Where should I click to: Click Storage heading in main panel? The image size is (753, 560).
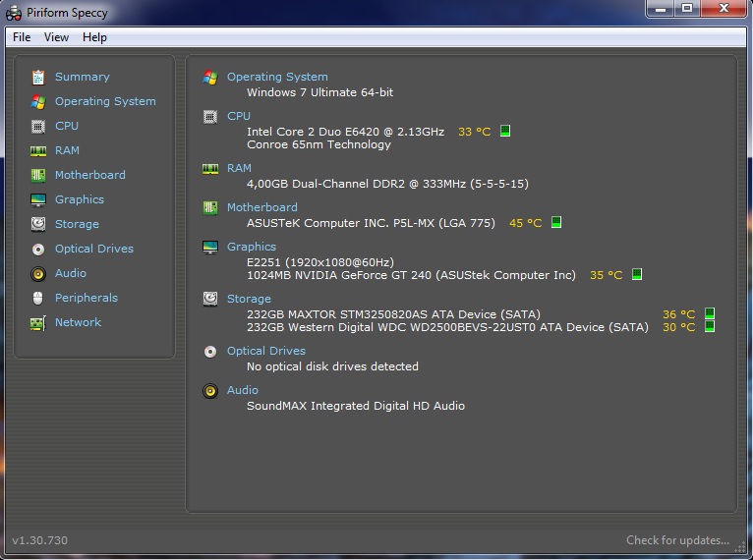249,299
